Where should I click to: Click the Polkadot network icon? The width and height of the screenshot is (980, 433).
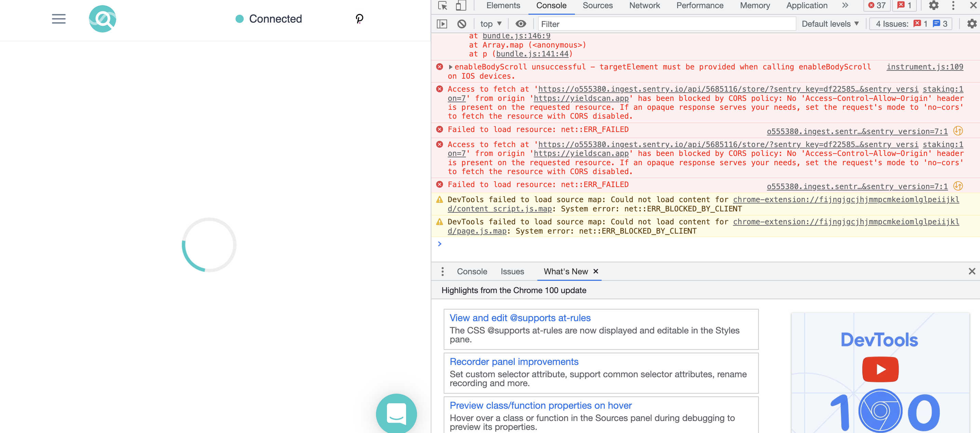click(x=359, y=19)
